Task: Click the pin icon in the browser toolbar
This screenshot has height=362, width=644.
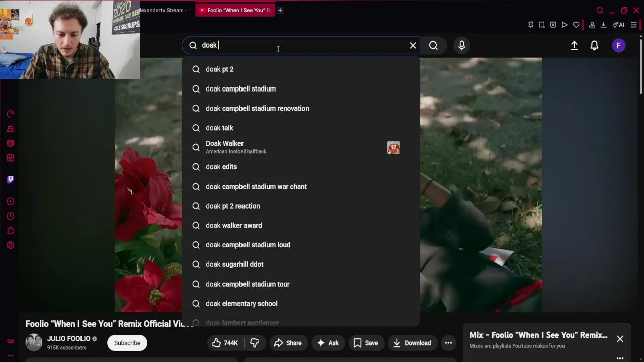Action: pyautogui.click(x=531, y=25)
